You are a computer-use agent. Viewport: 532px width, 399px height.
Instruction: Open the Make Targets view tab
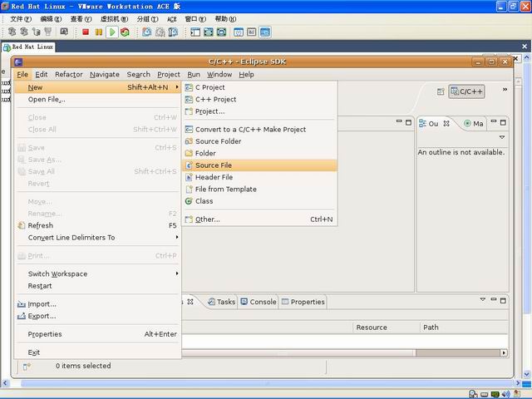coord(474,124)
